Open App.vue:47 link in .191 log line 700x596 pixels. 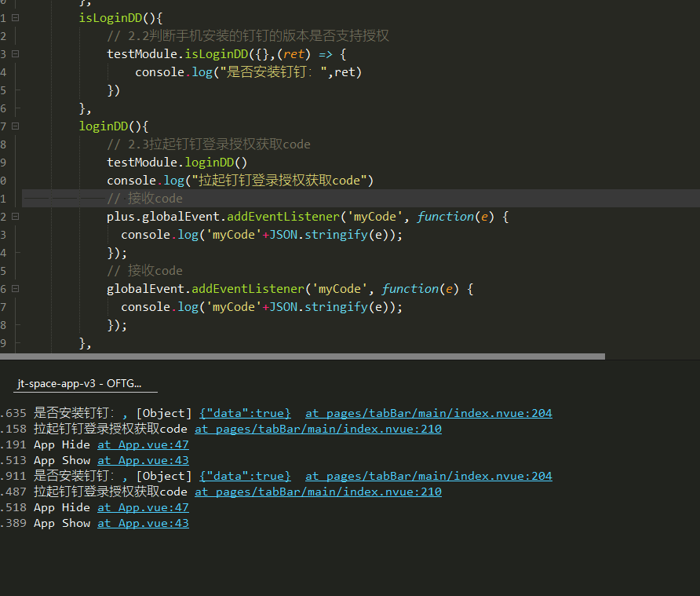[143, 444]
